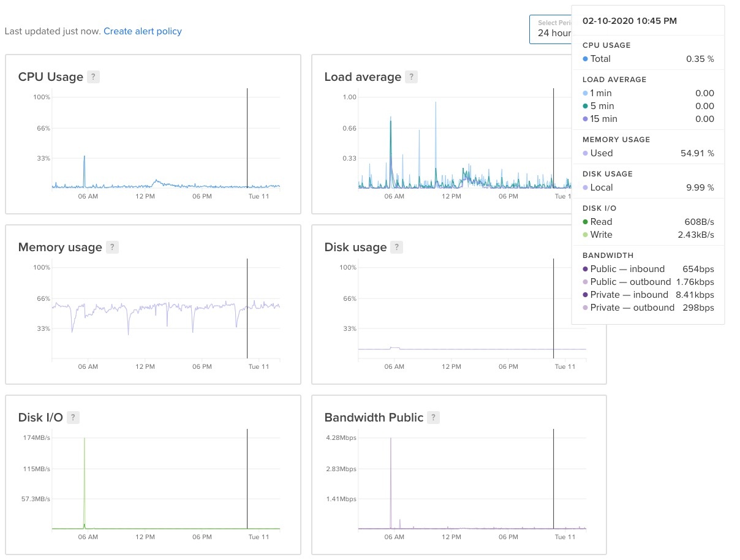
Task: Click the CPU spike in CPU Usage graph
Action: coord(85,165)
